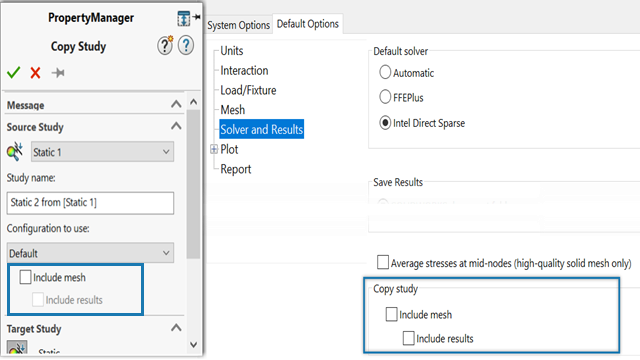Viewport: 640px width, 360px height.
Task: Switch to the Default Options tab
Action: pos(308,24)
